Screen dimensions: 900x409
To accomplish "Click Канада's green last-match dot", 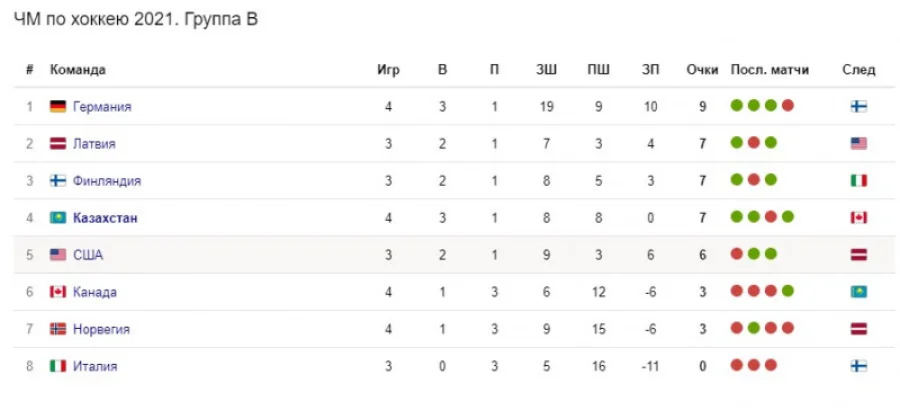I will (x=788, y=291).
